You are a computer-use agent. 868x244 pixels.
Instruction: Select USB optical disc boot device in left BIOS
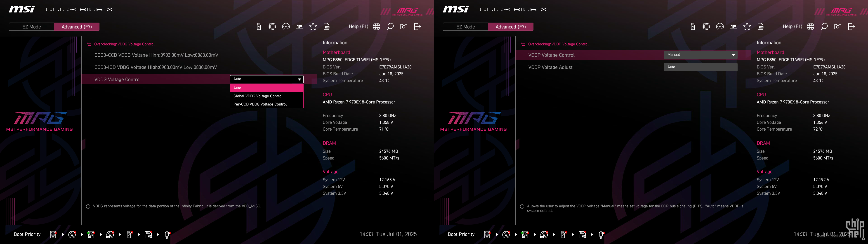coord(110,235)
